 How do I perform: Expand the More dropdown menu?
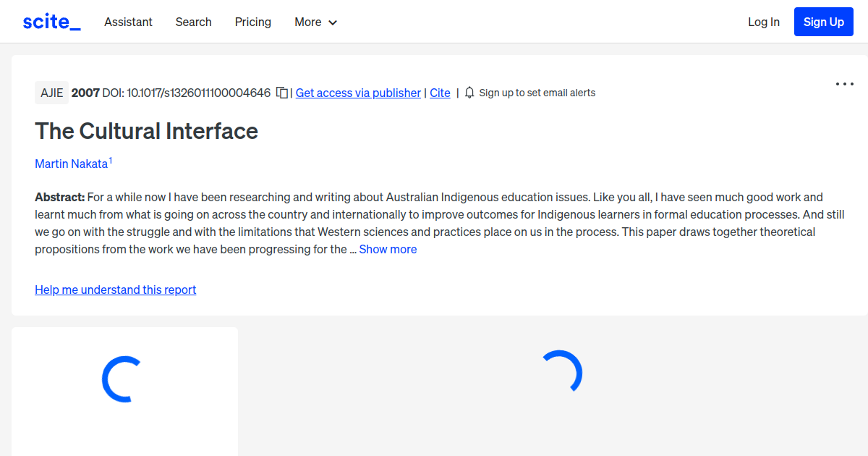[315, 22]
